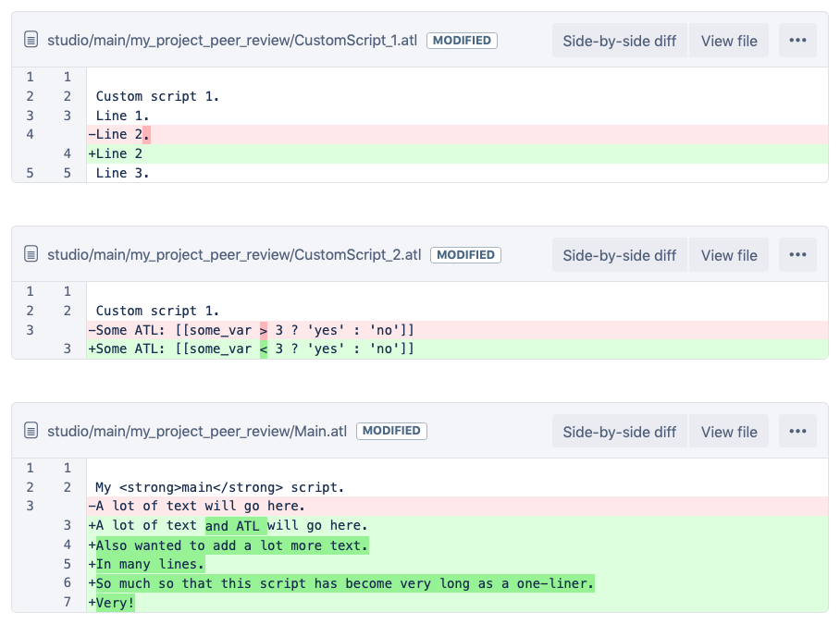Viewport: 840px width, 624px height.
Task: Click the ellipsis icon on the Main.atl header
Action: pyautogui.click(x=797, y=431)
